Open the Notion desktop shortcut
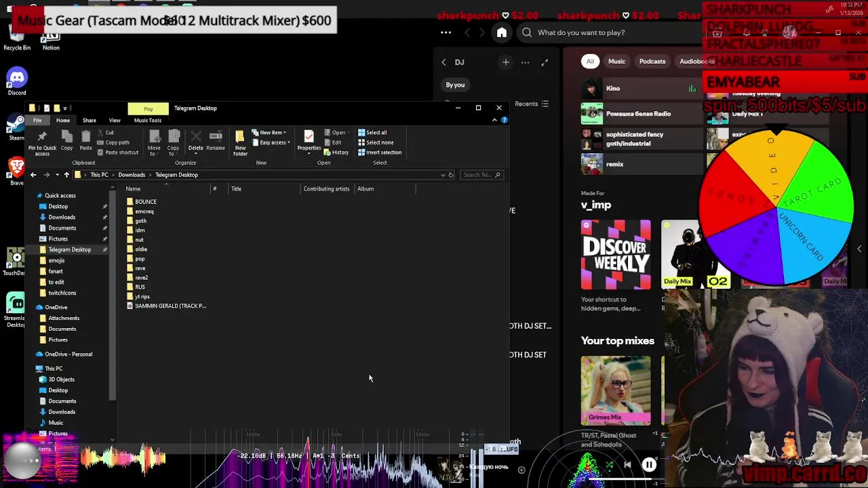This screenshot has height=488, width=868. pos(51,39)
